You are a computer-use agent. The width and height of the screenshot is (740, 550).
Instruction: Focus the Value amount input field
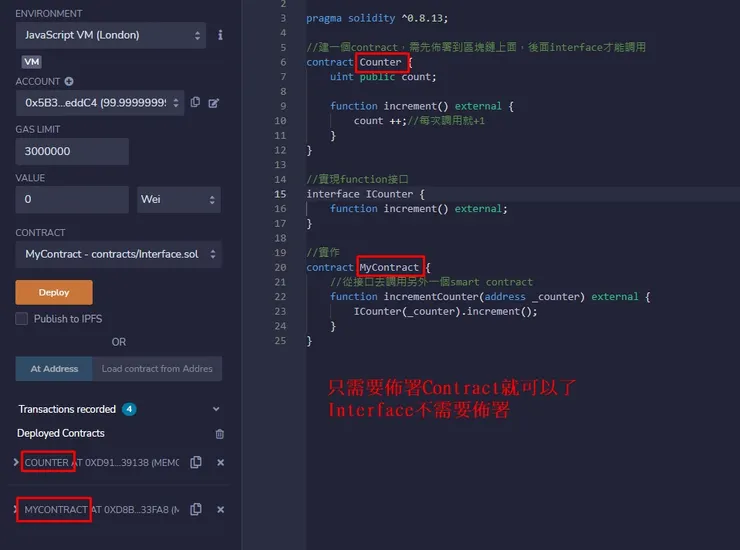pos(72,199)
